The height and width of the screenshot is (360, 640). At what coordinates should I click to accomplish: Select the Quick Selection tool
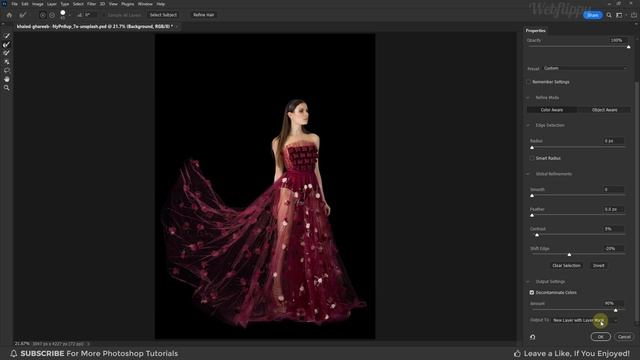click(x=7, y=36)
